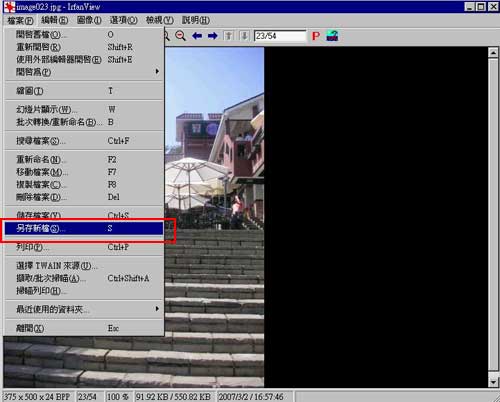Screen dimensions: 500x402
Task: Open the 影像(I) menu
Action: [89, 20]
